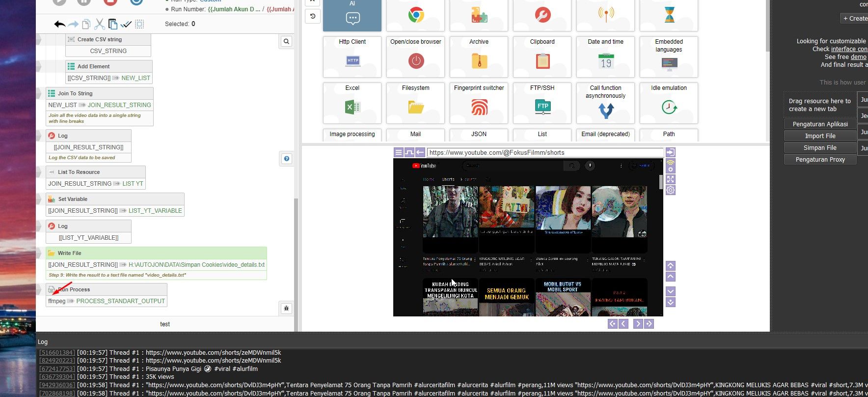
Task: Open the Filesystem module
Action: tap(415, 103)
